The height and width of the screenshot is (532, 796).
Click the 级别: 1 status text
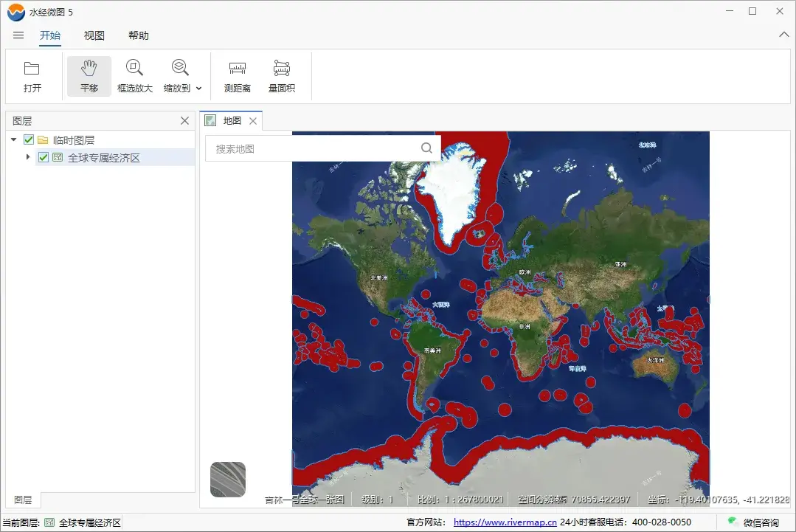tap(377, 500)
